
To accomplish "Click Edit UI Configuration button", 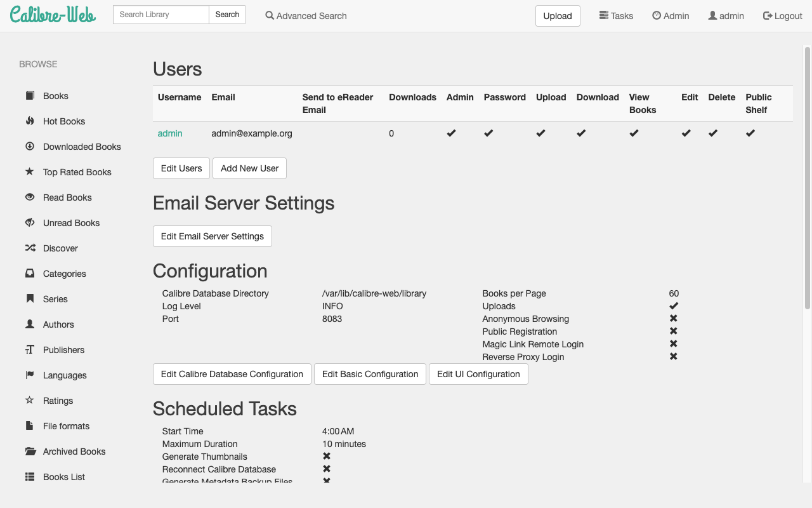I will (478, 374).
